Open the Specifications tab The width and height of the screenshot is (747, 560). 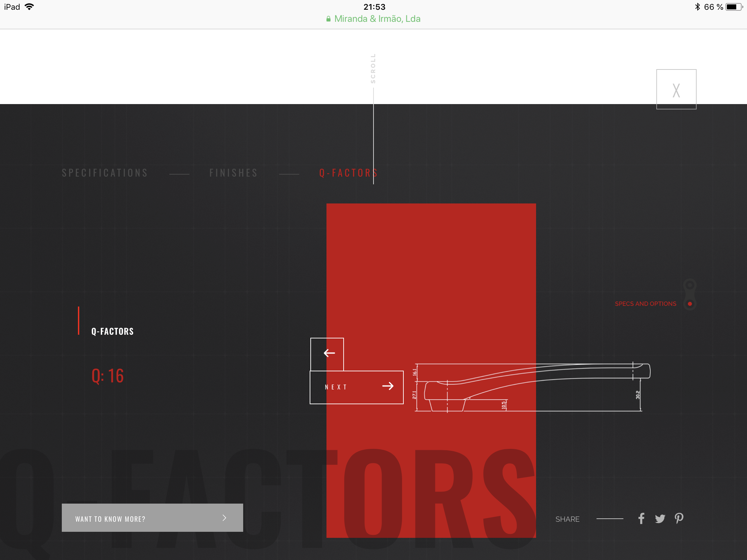[105, 173]
